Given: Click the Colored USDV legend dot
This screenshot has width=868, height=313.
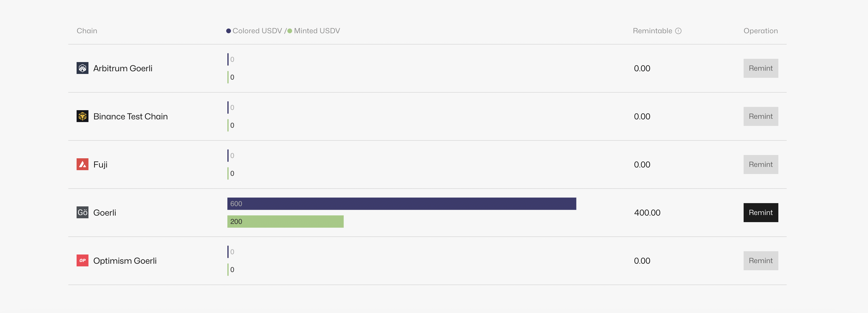Looking at the screenshot, I should (x=229, y=31).
